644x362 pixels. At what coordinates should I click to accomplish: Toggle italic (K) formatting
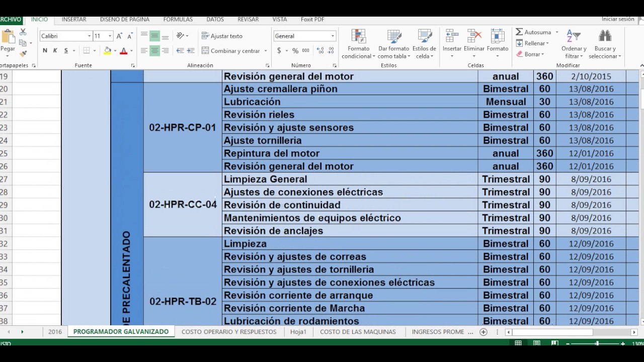(55, 51)
